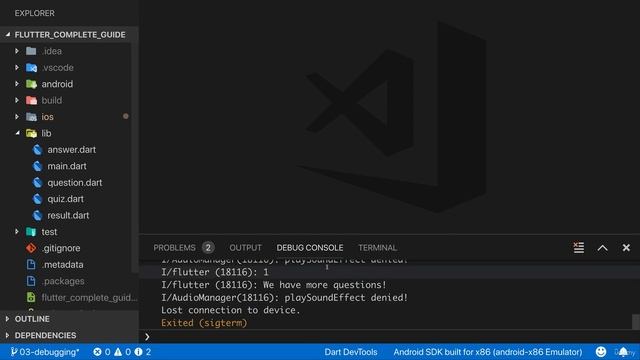Image resolution: width=640 pixels, height=360 pixels.
Task: Click the debug console input prompt
Action: (x=388, y=337)
